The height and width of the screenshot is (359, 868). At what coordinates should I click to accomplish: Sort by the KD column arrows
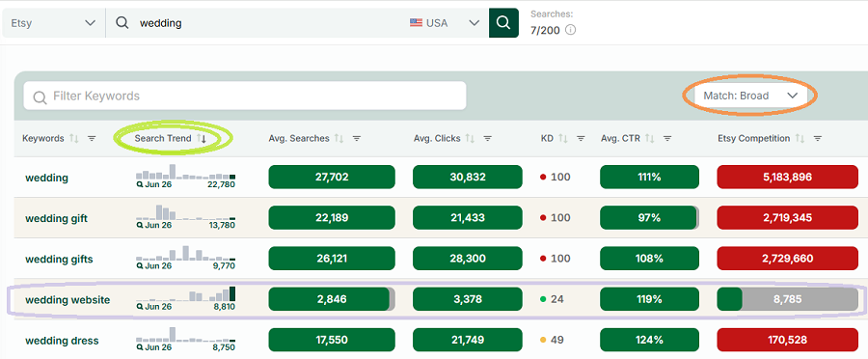tap(562, 139)
